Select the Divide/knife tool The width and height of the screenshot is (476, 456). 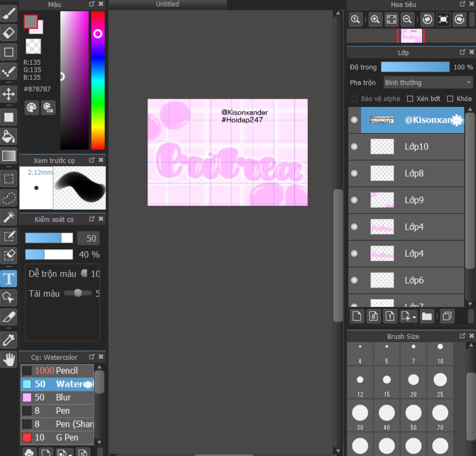pos(8,317)
